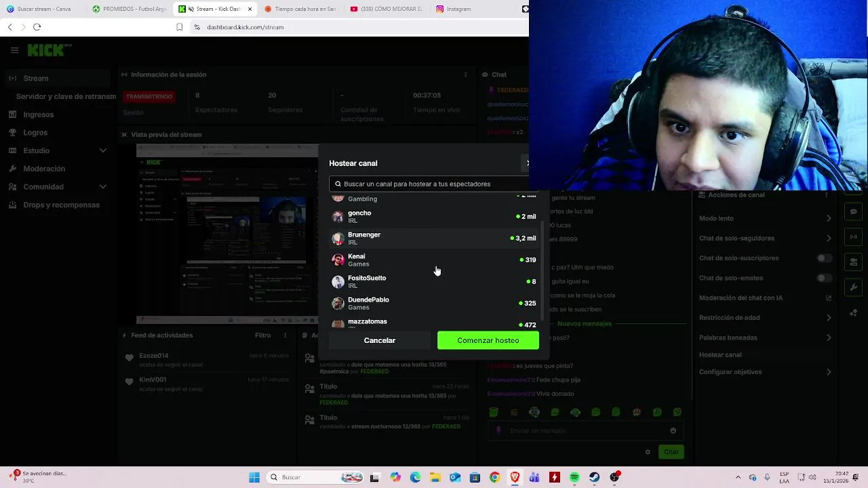Click the Windows taskbar Buscar search box
The width and height of the screenshot is (868, 488).
(x=314, y=477)
